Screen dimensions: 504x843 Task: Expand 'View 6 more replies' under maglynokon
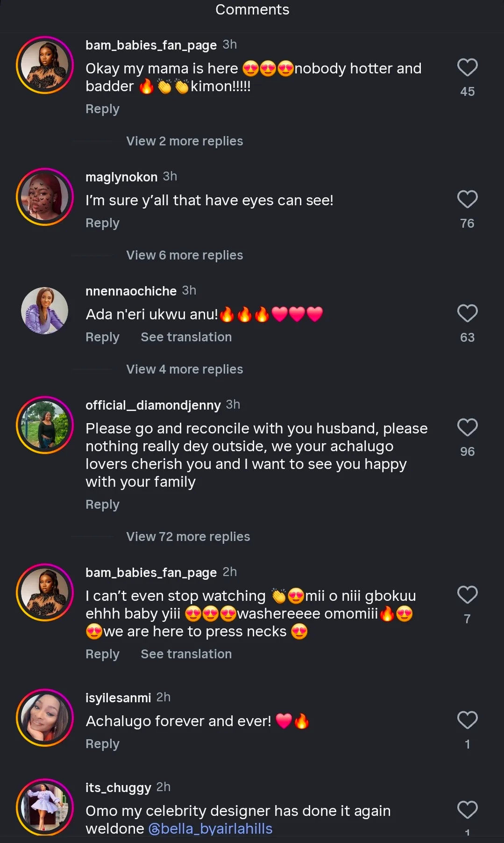coord(185,255)
